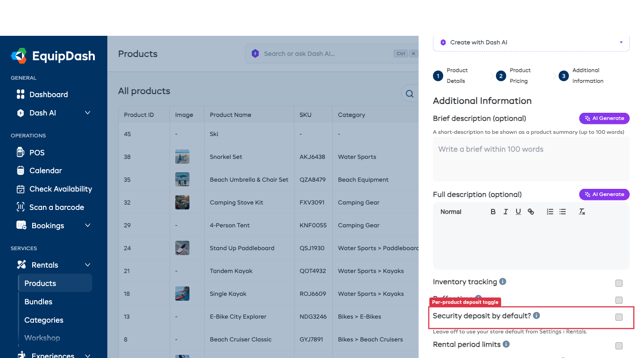
Task: Click the E-Bike City Explorer row name
Action: [x=238, y=316]
